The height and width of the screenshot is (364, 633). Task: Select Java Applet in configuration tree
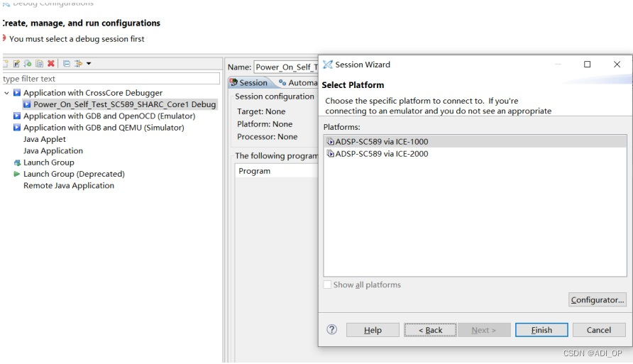click(x=45, y=139)
